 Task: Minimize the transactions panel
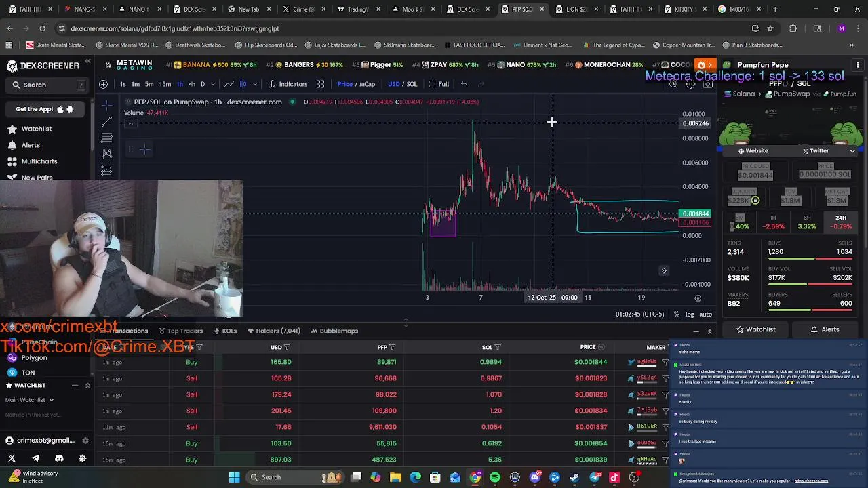tap(696, 331)
